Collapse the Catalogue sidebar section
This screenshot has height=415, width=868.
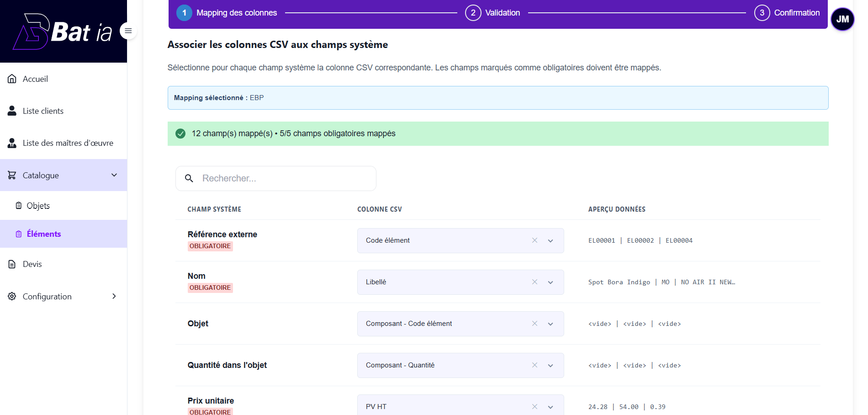pyautogui.click(x=114, y=175)
